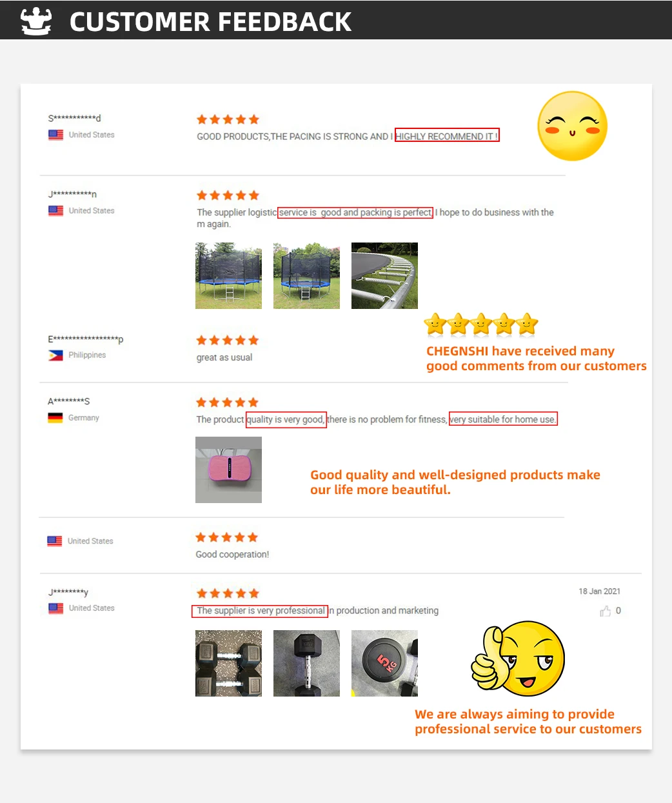
Task: Click star rating of Good cooperation review
Action: point(226,537)
